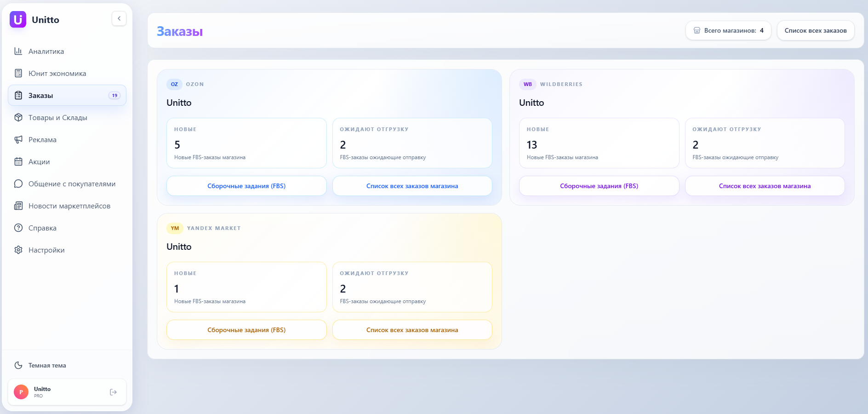The image size is (868, 414).
Task: Click the OZON marketplace label
Action: point(195,84)
